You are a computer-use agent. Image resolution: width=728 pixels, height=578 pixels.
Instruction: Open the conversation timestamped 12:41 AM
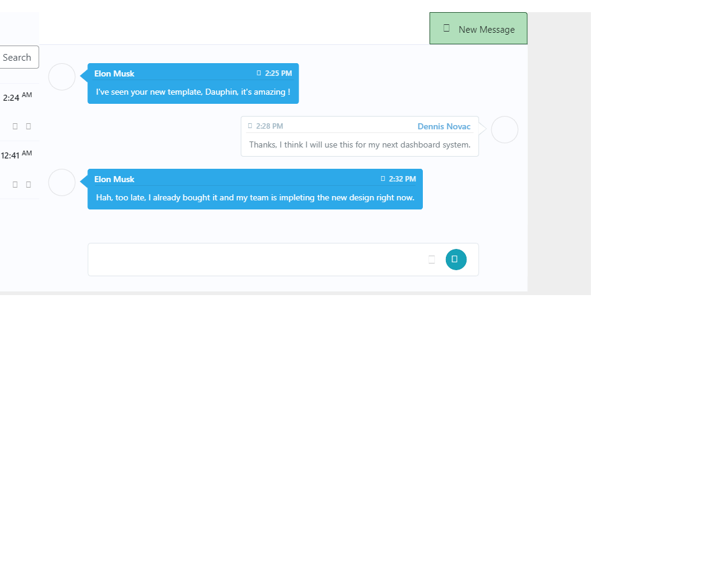18,170
